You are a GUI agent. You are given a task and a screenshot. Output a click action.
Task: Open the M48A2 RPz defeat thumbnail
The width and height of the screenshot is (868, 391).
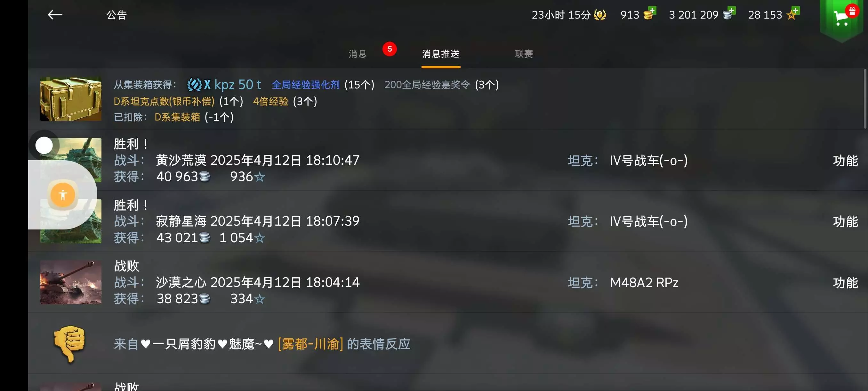click(x=71, y=282)
